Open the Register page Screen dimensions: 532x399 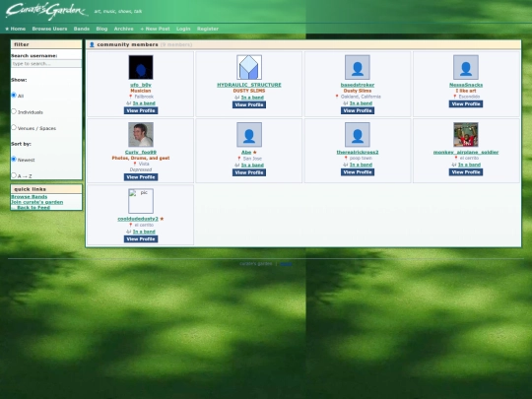tap(208, 29)
